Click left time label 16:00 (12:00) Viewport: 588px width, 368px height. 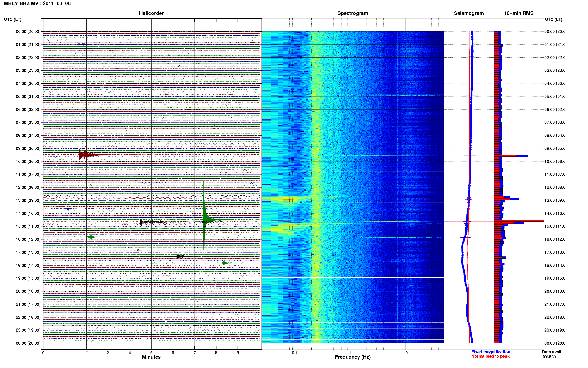[x=28, y=239]
